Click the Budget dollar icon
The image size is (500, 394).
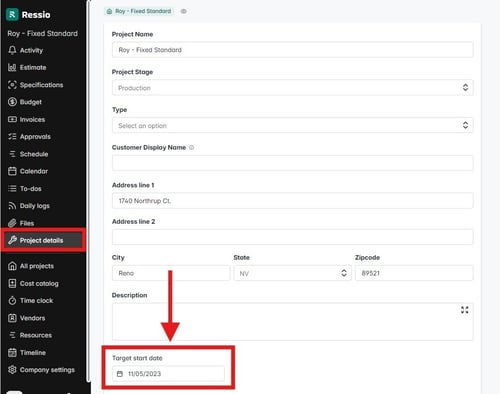[x=12, y=102]
